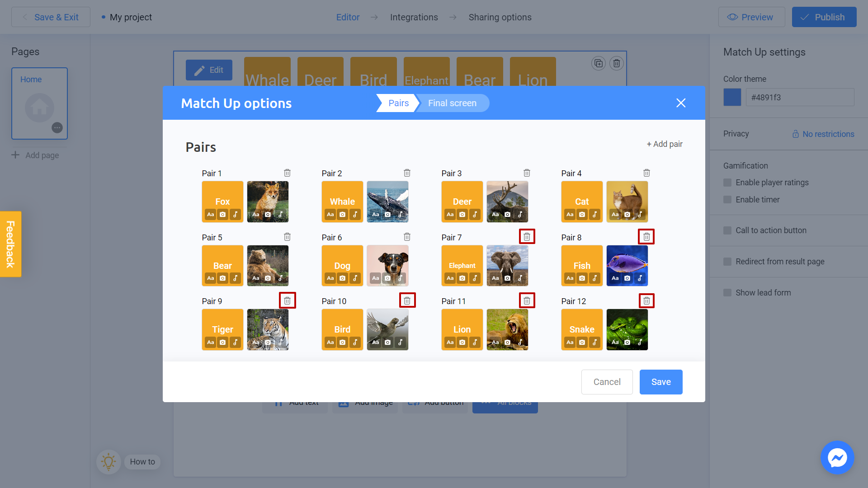The height and width of the screenshot is (488, 868).
Task: Click the trash icon for Pair 12
Action: click(646, 301)
